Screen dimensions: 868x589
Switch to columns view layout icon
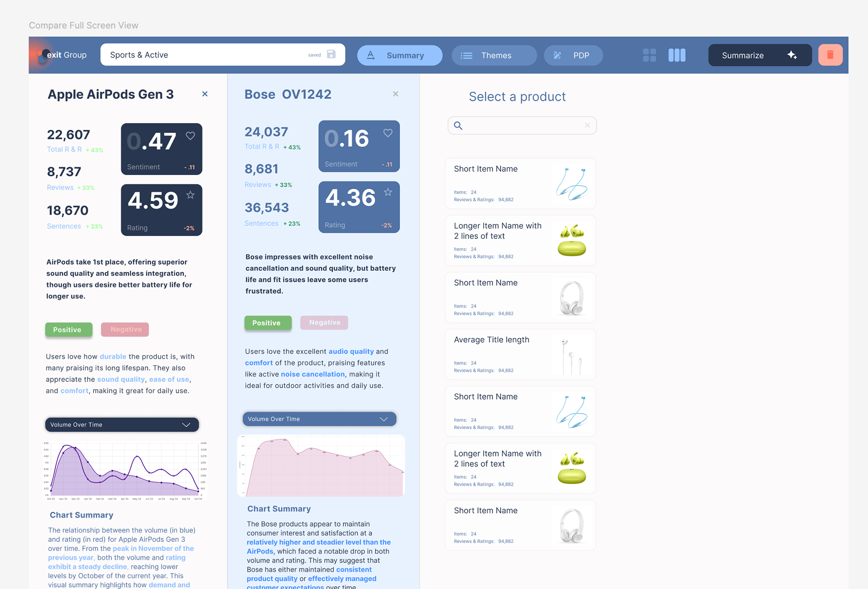(677, 55)
